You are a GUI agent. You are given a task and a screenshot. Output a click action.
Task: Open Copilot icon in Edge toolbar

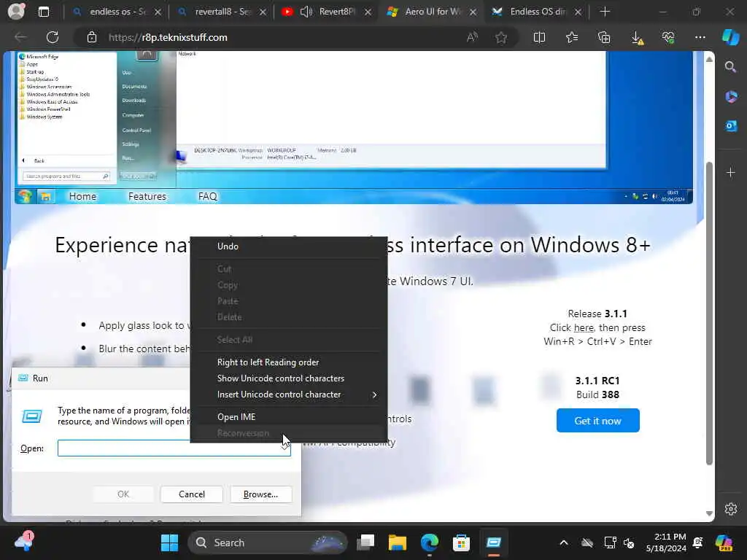731,37
